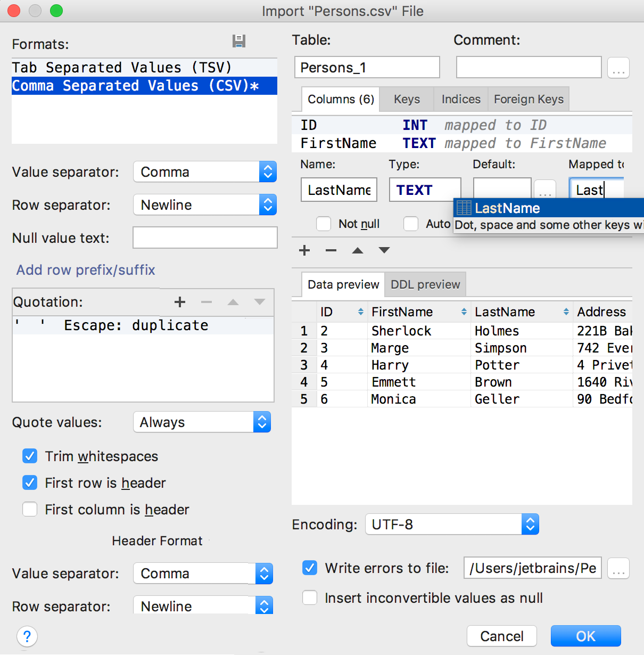The height and width of the screenshot is (655, 644).
Task: Remove quotation rule with minus icon
Action: [x=207, y=302]
